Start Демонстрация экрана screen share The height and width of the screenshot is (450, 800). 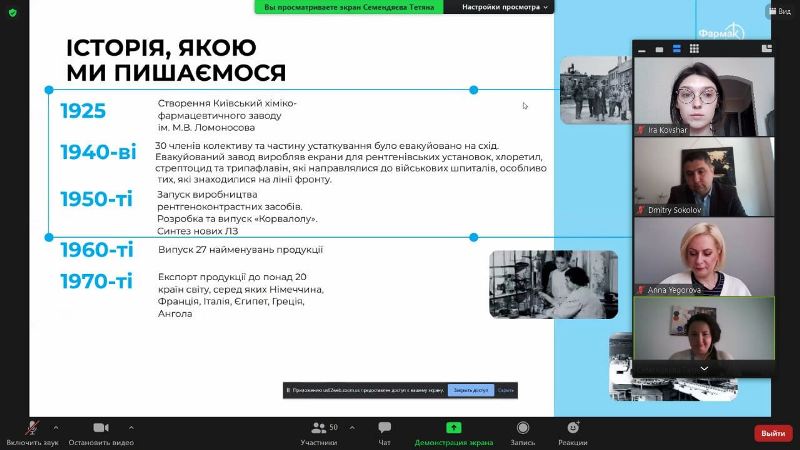tap(454, 433)
